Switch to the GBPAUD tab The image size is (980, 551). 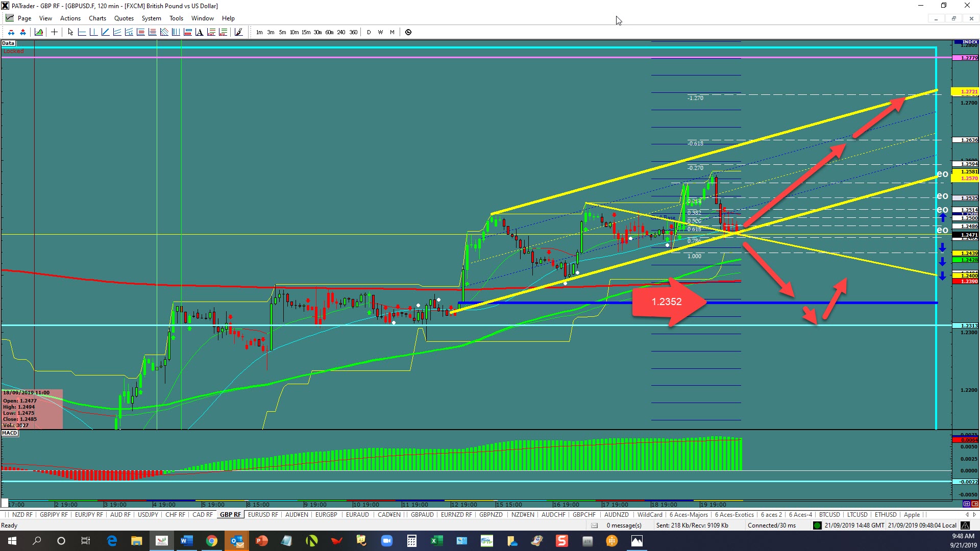click(x=422, y=515)
